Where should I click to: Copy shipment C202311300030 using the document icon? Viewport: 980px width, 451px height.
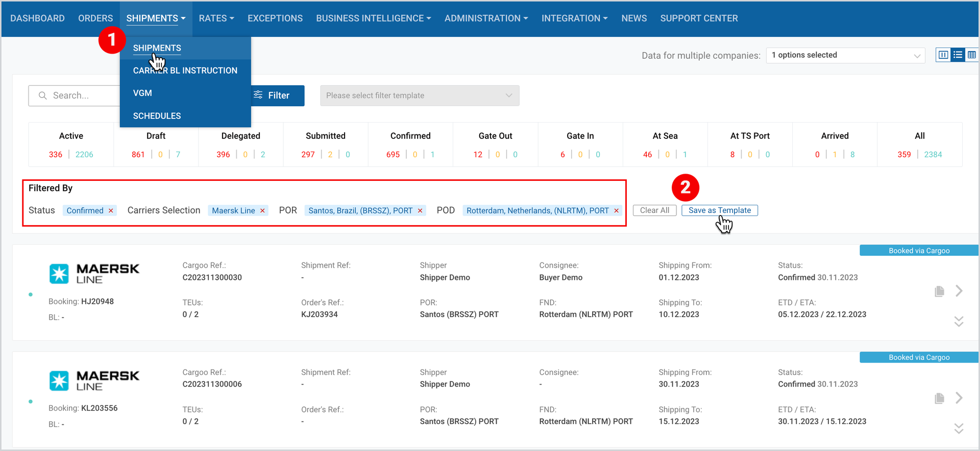point(939,291)
